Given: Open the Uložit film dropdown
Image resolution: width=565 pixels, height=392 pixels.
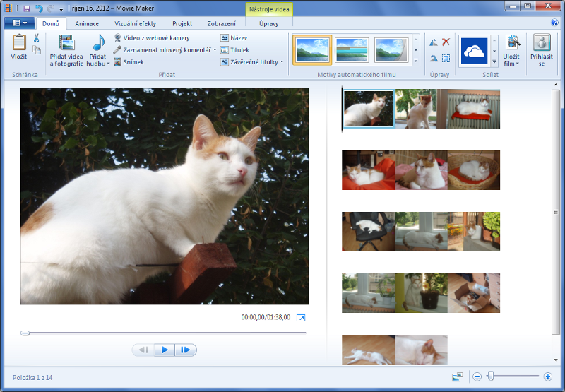Looking at the screenshot, I should coord(518,64).
